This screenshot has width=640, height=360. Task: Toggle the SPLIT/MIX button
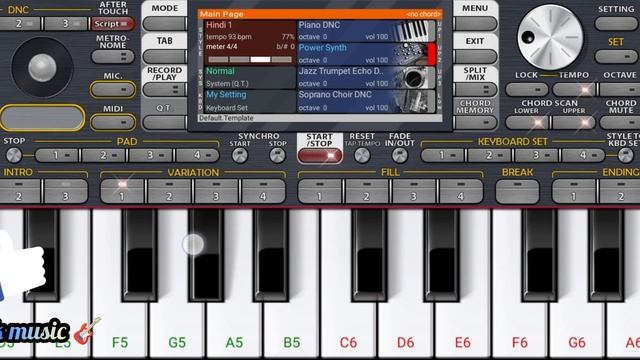(476, 89)
